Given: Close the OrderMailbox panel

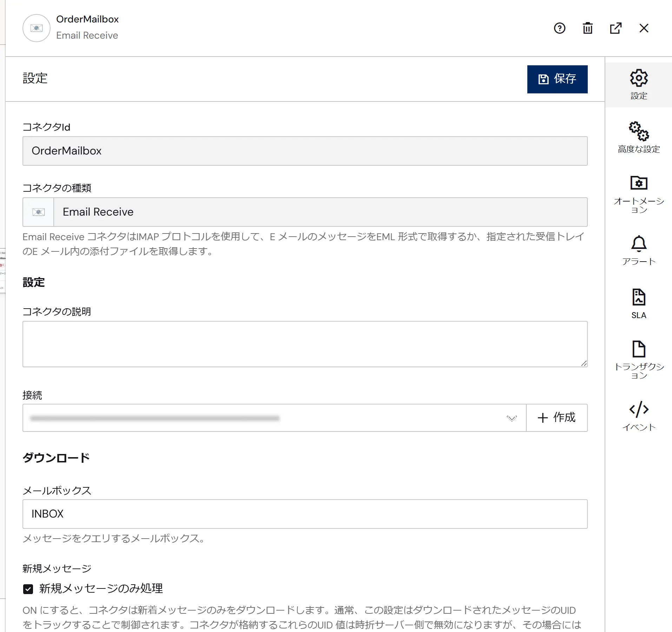Looking at the screenshot, I should pos(644,28).
